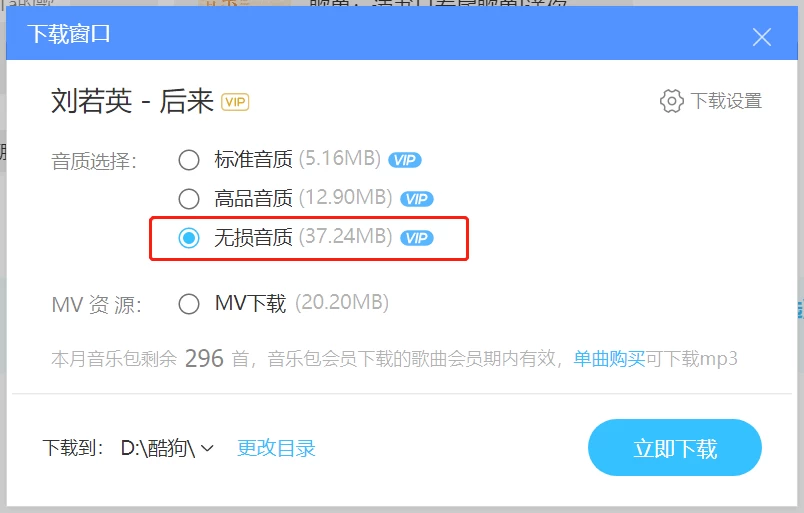Select the 无损音质 radio button
The image size is (804, 513).
coord(189,238)
